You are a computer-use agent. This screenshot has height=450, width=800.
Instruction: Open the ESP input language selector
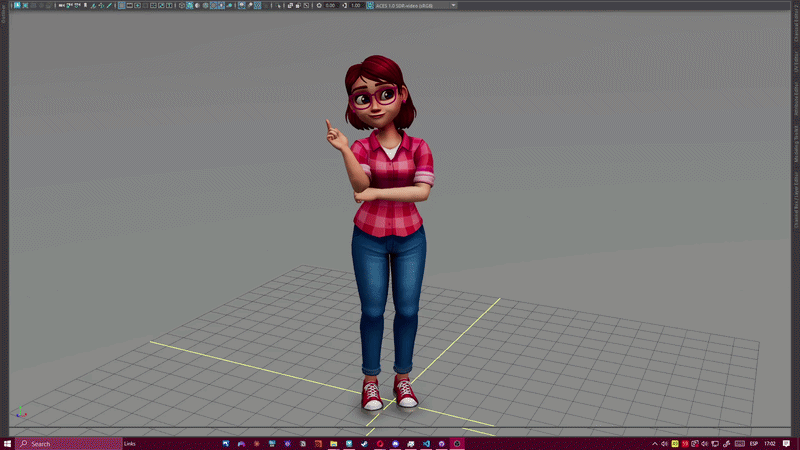[x=753, y=443]
